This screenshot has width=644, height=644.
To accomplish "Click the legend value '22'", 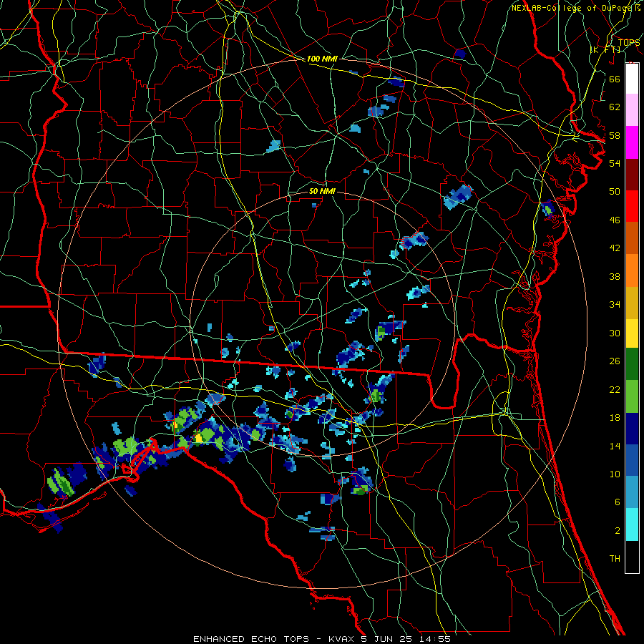I will (x=615, y=389).
